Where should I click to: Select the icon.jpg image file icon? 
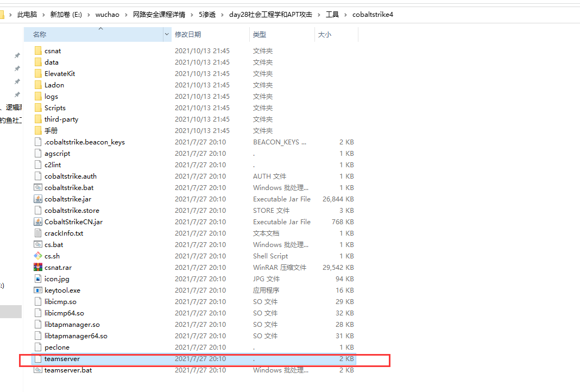(37, 279)
